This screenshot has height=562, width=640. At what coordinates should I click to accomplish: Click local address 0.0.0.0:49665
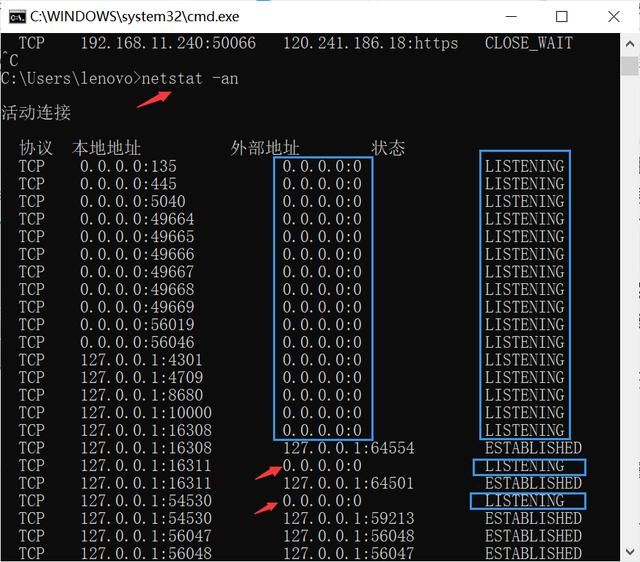click(137, 237)
